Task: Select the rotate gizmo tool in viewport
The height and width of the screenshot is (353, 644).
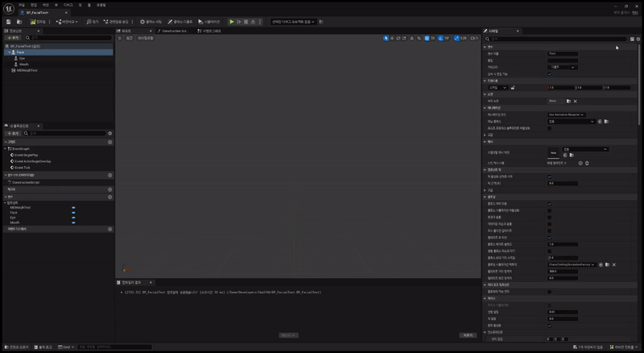Action: pos(400,38)
